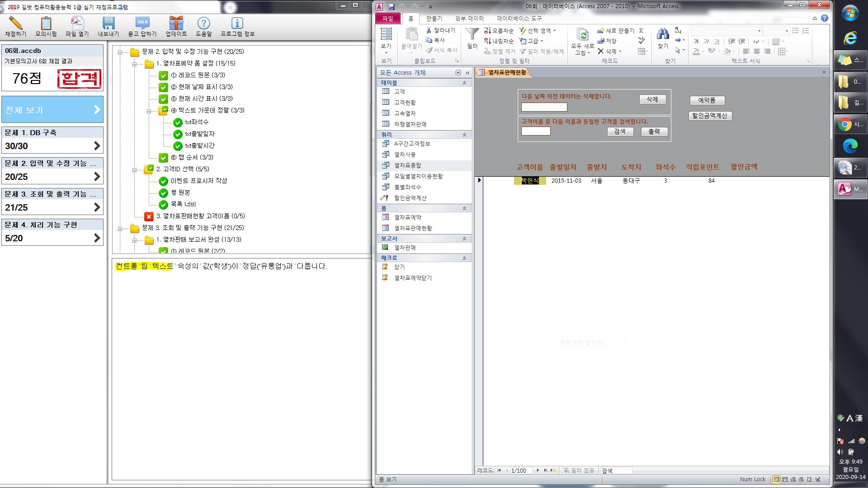Collapse the 테이블 group in navigation pane
868x488 pixels.
(x=464, y=83)
